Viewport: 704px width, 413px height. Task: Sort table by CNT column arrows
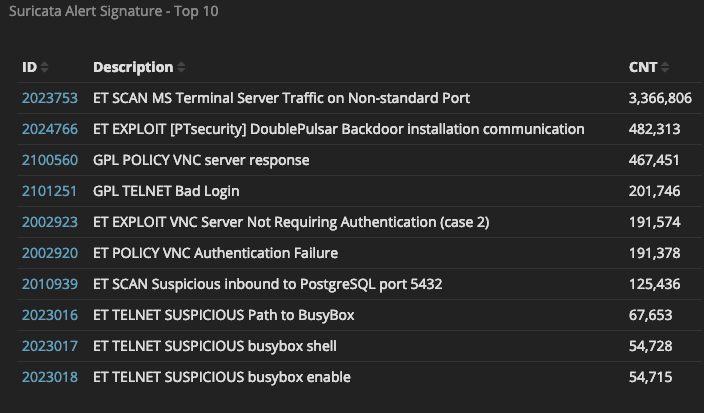665,67
